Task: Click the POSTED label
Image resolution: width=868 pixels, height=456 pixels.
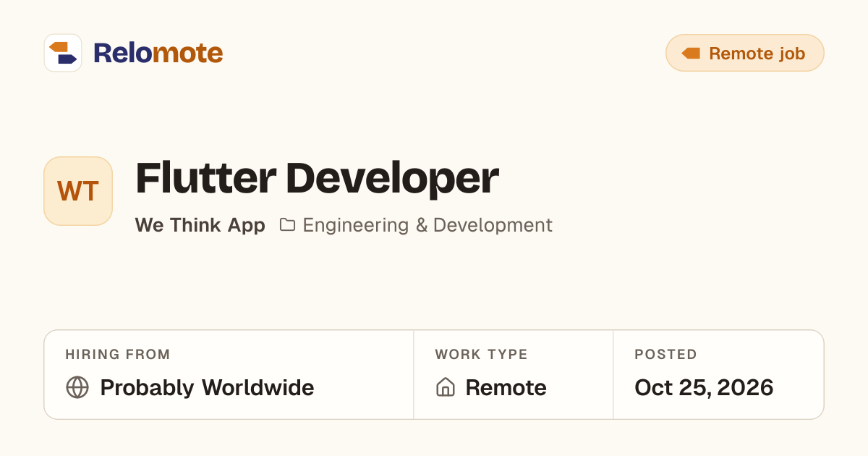Action: (x=665, y=355)
